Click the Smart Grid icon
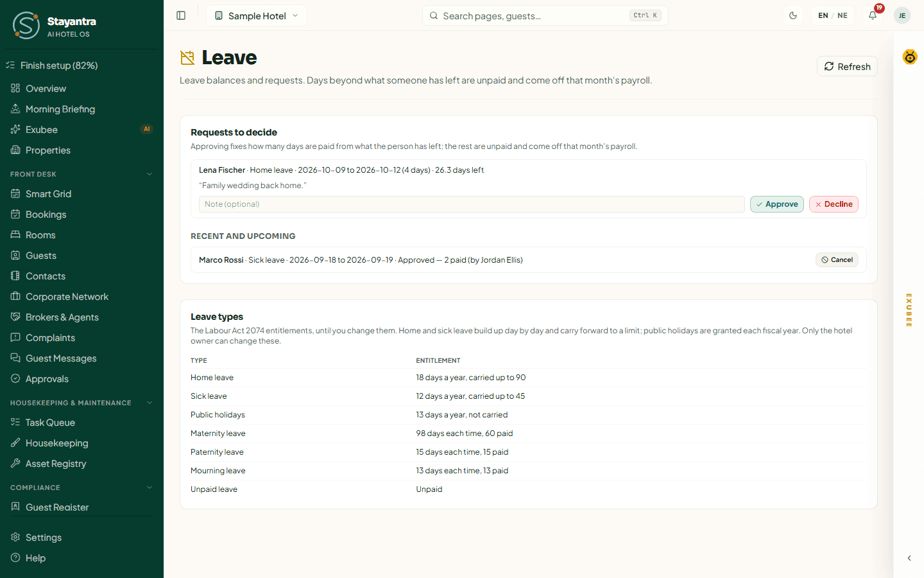Viewport: 924px width, 578px height. 15,194
